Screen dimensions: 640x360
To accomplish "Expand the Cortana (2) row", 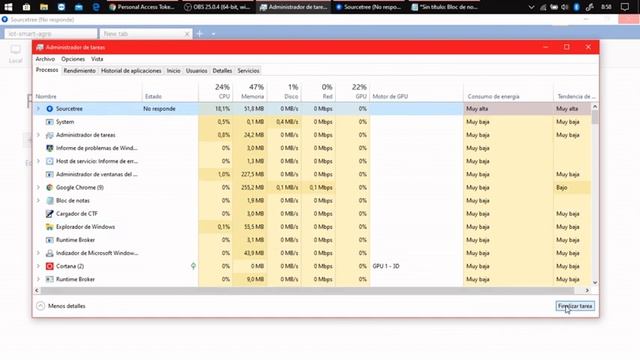I will (x=38, y=266).
